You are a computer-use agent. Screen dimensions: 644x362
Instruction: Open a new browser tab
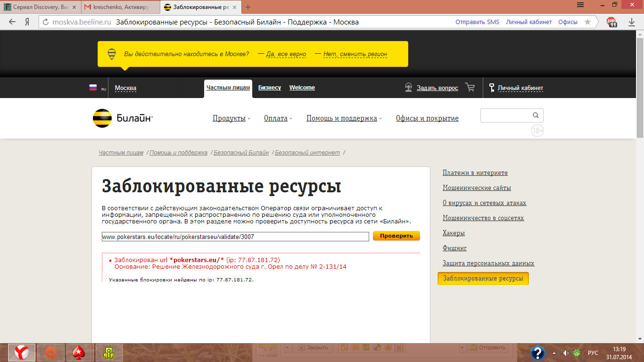click(248, 7)
